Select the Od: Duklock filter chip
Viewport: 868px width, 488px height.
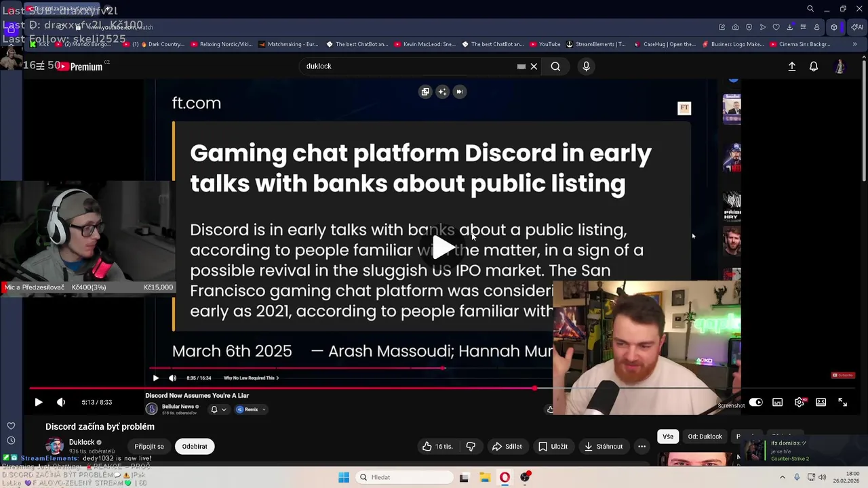point(705,436)
